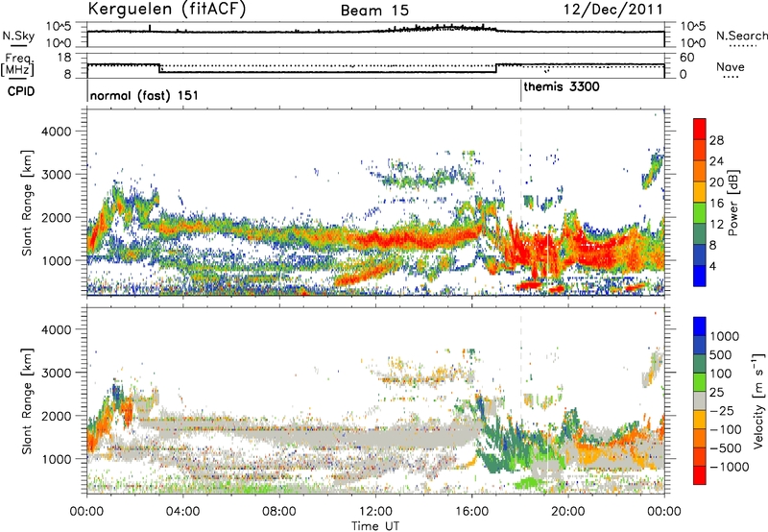Click the solid line sample under N.Sky
Viewport: 768px width, 532px height.
[19, 45]
